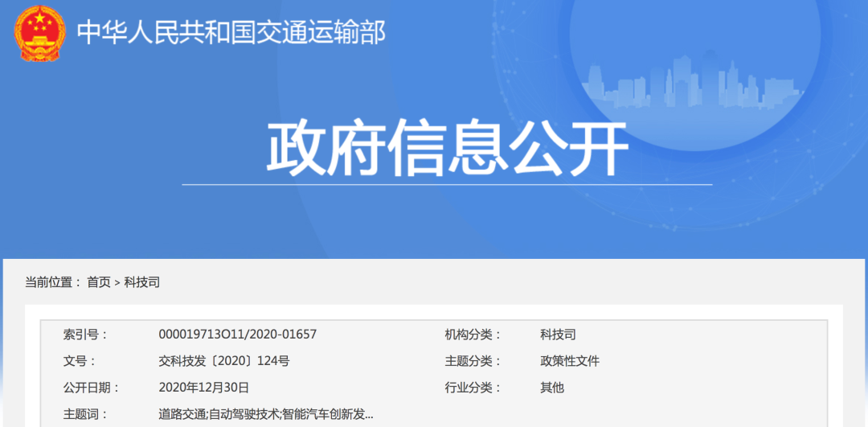Select the 文号 label
The image size is (868, 427).
click(79, 361)
